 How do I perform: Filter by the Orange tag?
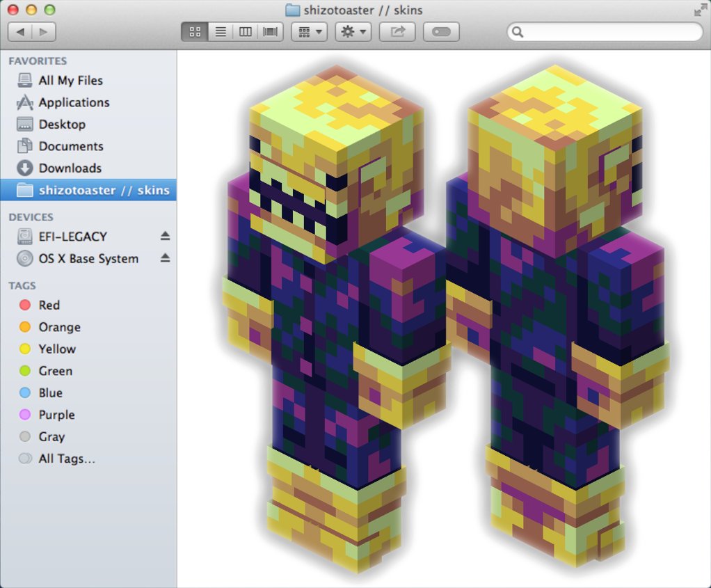point(88,326)
